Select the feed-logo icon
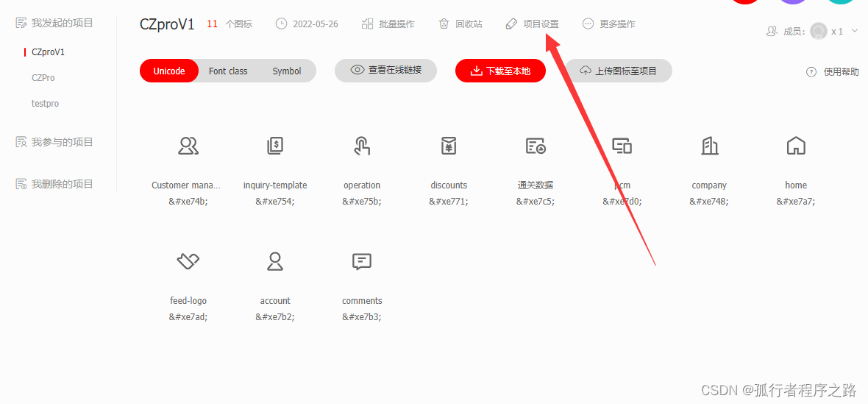 tap(188, 261)
